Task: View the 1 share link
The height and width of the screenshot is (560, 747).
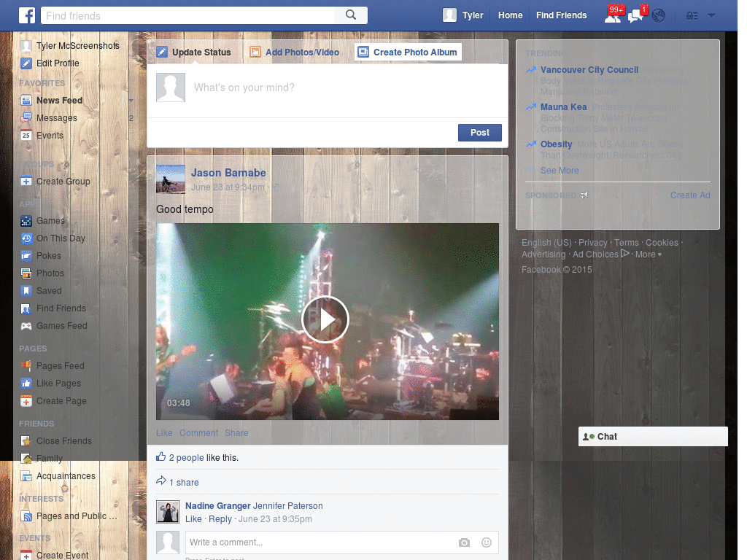Action: (x=184, y=483)
